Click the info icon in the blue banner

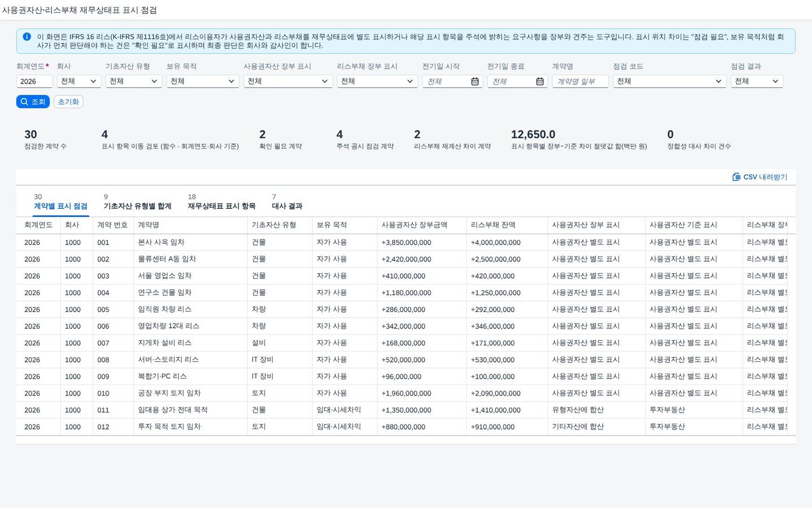point(27,37)
